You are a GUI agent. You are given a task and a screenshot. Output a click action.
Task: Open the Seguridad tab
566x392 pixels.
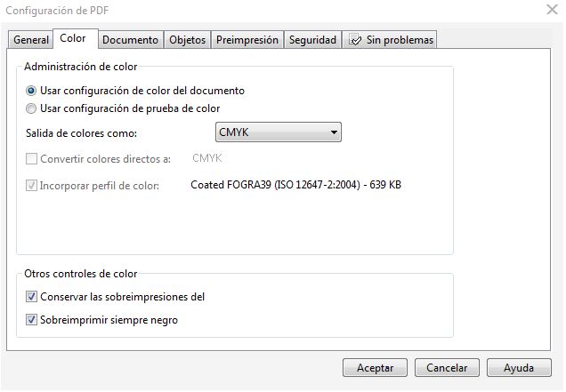click(x=312, y=40)
